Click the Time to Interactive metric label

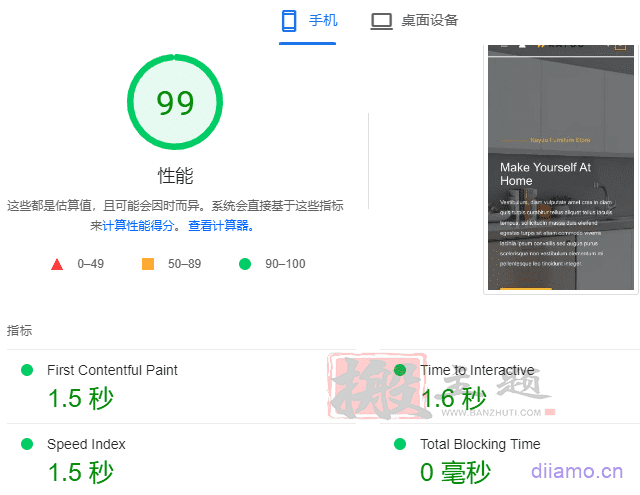coord(477,370)
